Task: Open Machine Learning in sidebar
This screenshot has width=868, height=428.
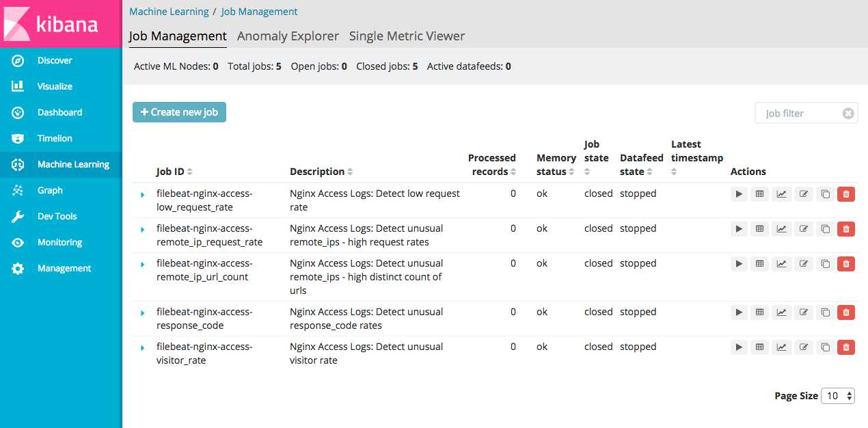Action: (61, 165)
